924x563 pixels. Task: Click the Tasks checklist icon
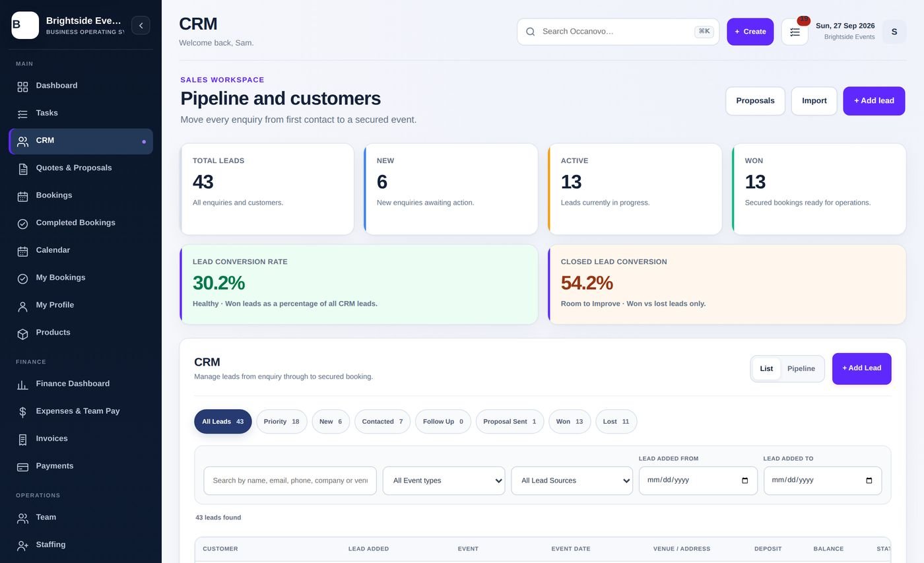(x=22, y=114)
